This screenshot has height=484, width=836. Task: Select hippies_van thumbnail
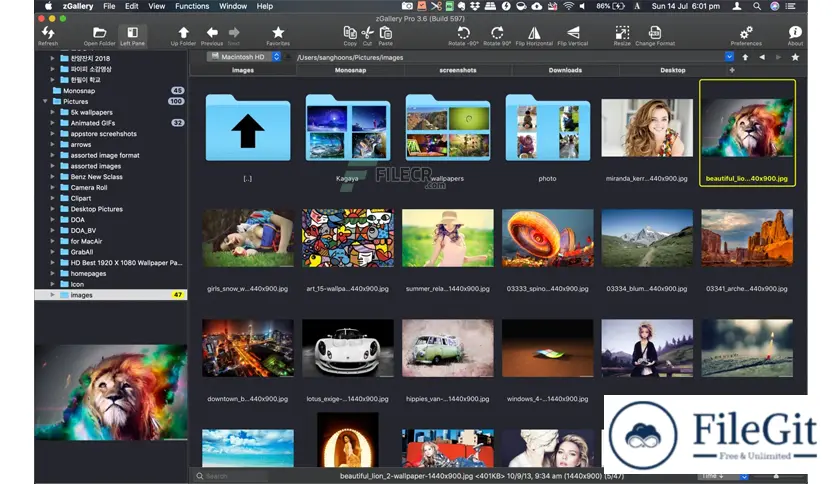pos(448,348)
